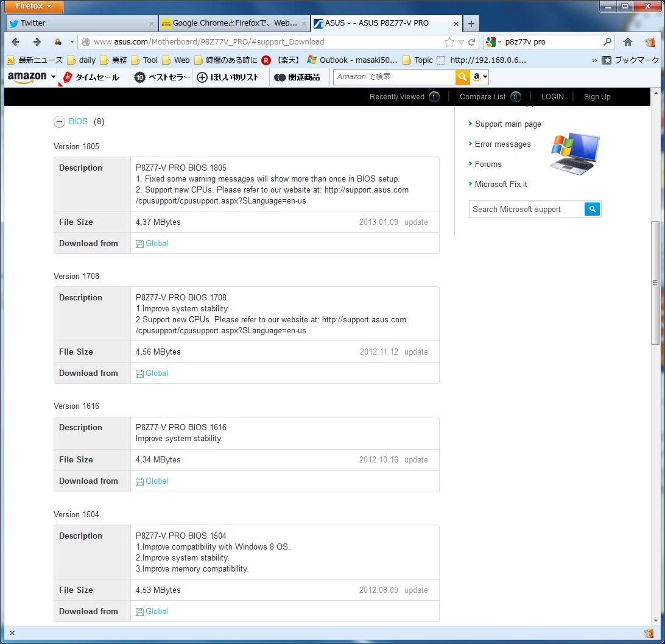Download BIOS 1805 from Global link
Viewport: 665px width, 644px height.
click(156, 243)
